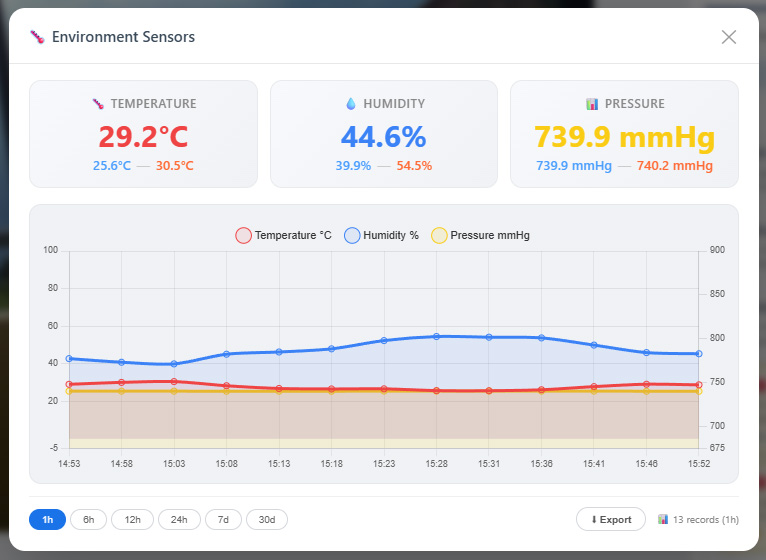
Task: Switch to the 24h time range
Action: tap(179, 519)
